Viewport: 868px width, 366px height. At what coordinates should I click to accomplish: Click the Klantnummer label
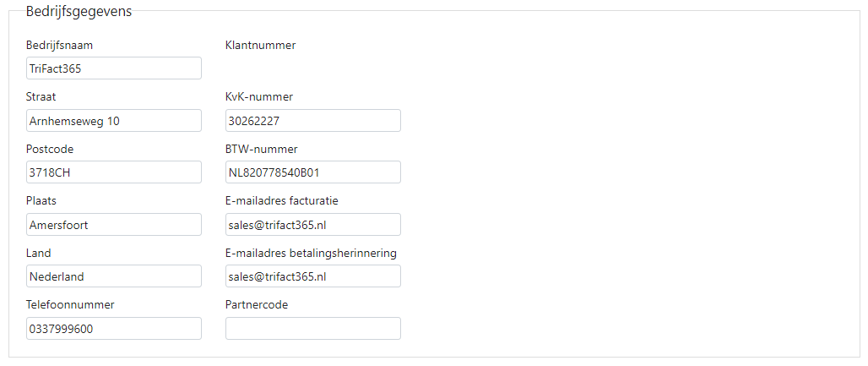tap(261, 46)
